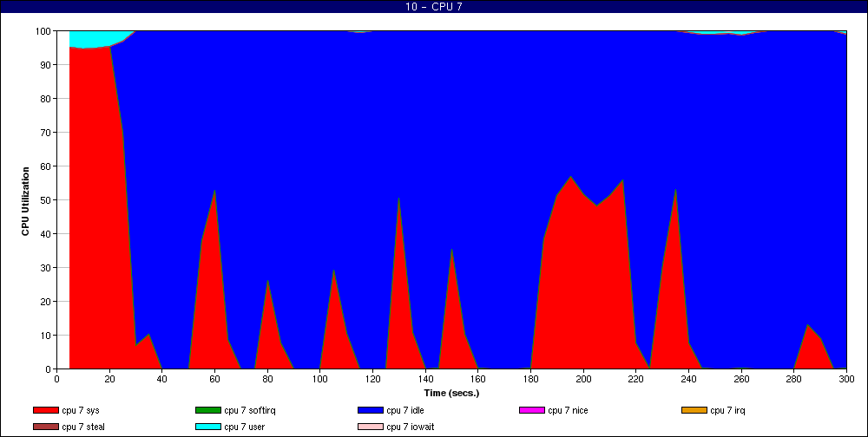Screen dimensions: 868x437
Task: Click the 90 tick on the y-axis
Action: pyautogui.click(x=45, y=65)
